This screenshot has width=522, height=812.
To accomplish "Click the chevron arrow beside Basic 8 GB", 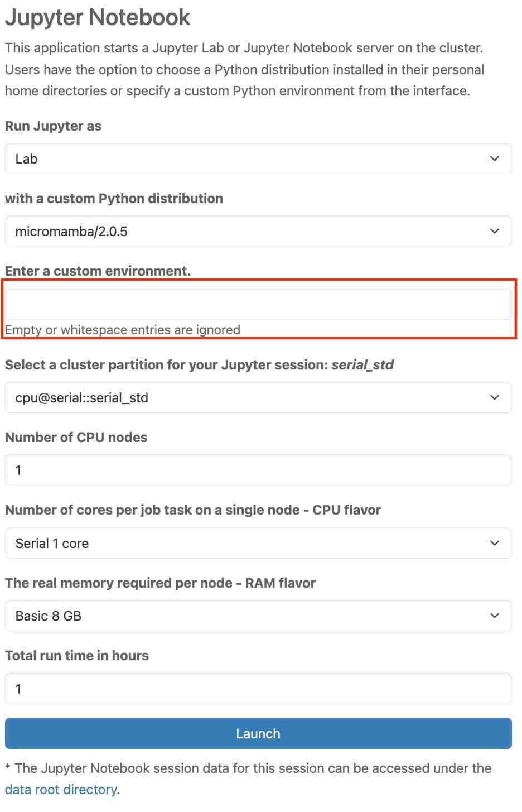I will (x=494, y=616).
